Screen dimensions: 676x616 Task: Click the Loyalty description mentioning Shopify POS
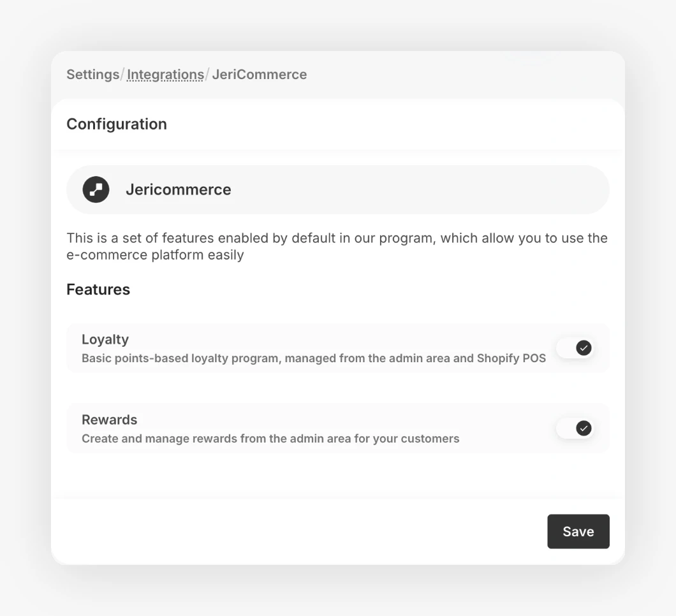(x=314, y=358)
